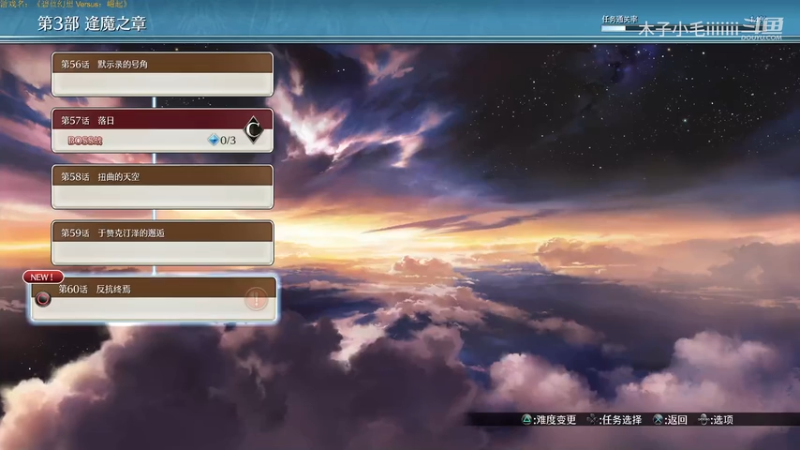Click the d-pad icon for 任务选择
800x450 pixels.
coord(592,419)
